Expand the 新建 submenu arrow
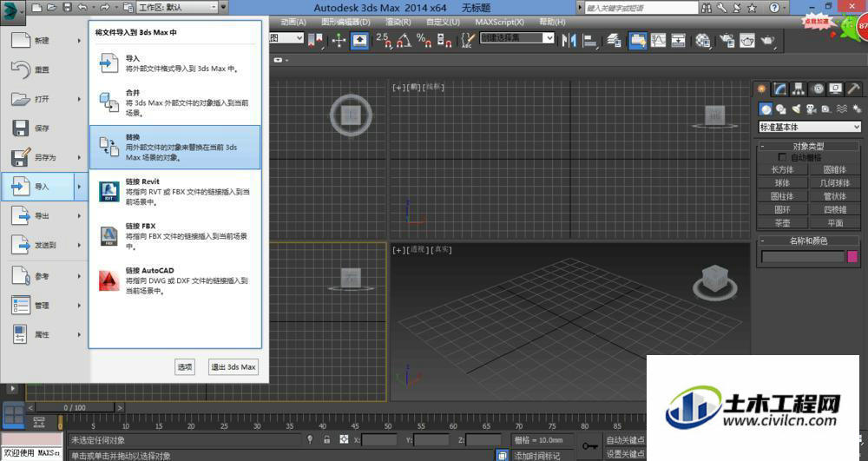The height and width of the screenshot is (461, 868). (79, 41)
